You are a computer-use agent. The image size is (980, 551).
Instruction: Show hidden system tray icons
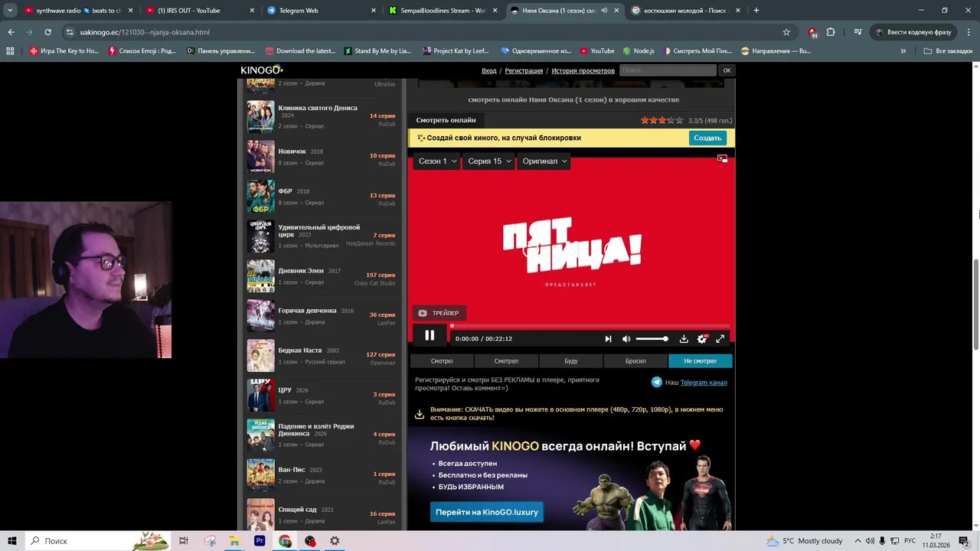pyautogui.click(x=857, y=541)
